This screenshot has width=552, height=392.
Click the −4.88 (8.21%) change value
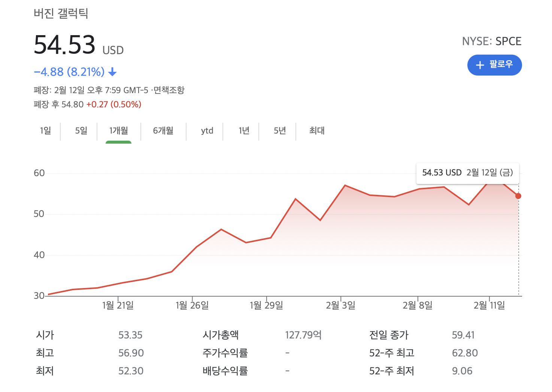69,72
